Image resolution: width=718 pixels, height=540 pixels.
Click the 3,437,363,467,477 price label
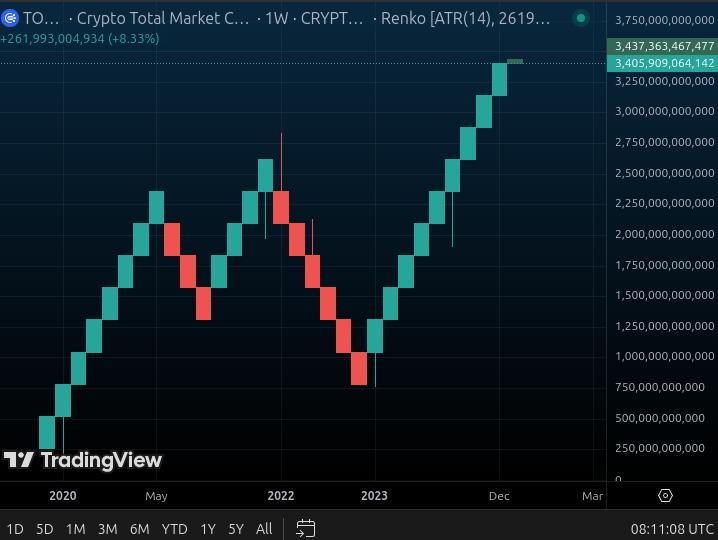pyautogui.click(x=663, y=46)
